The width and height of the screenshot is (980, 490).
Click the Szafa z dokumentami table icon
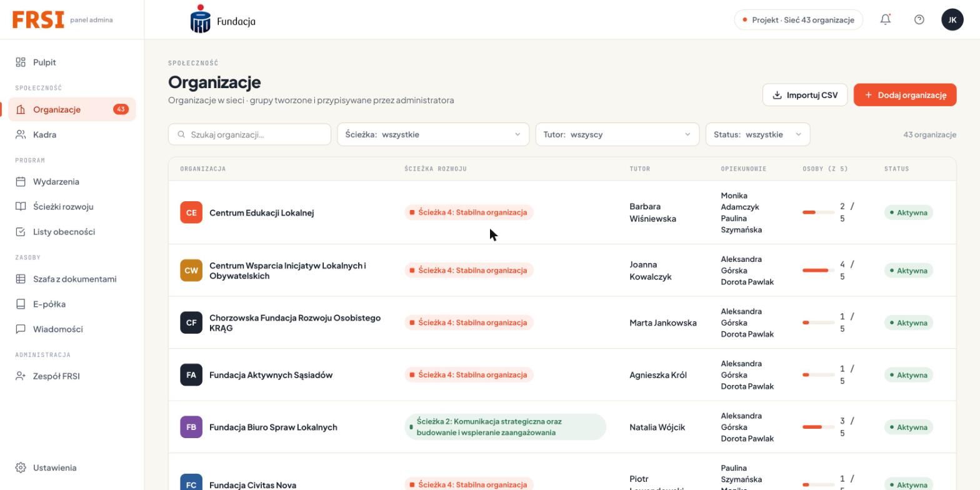[x=21, y=279]
